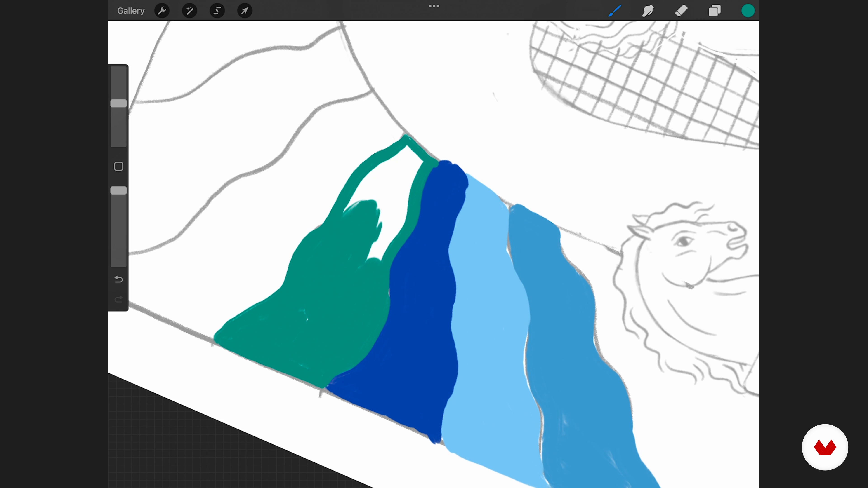The height and width of the screenshot is (488, 868).
Task: Open the active teal color picker
Action: pyautogui.click(x=748, y=11)
